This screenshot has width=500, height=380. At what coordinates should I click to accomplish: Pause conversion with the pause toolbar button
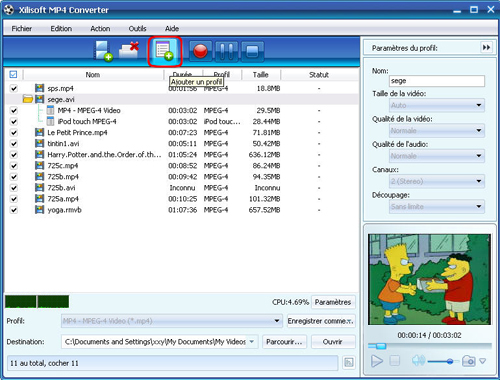click(x=227, y=52)
